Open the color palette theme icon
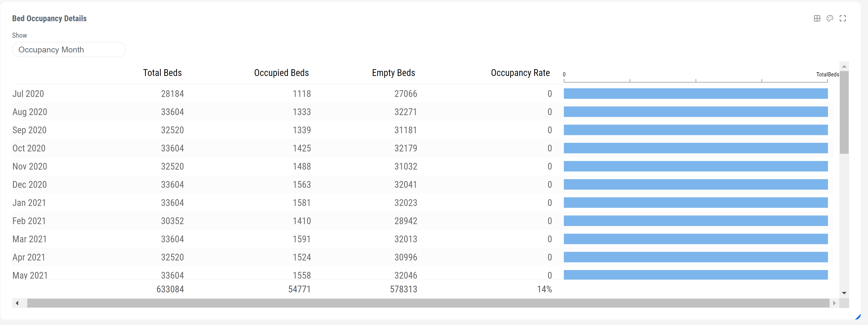Image resolution: width=868 pixels, height=325 pixels. tap(830, 18)
